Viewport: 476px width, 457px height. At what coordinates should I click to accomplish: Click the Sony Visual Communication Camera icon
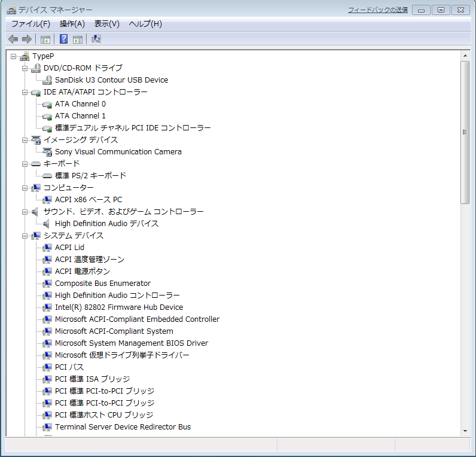(47, 152)
